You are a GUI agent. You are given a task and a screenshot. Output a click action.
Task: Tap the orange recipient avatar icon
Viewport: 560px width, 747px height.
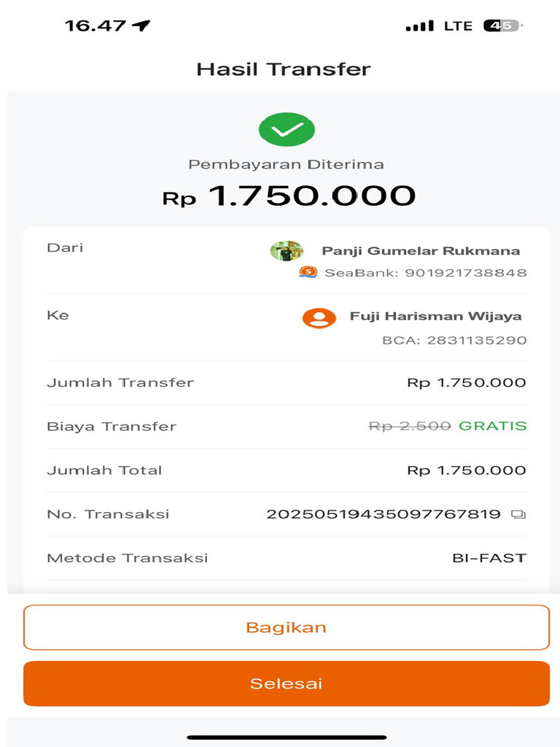[319, 317]
